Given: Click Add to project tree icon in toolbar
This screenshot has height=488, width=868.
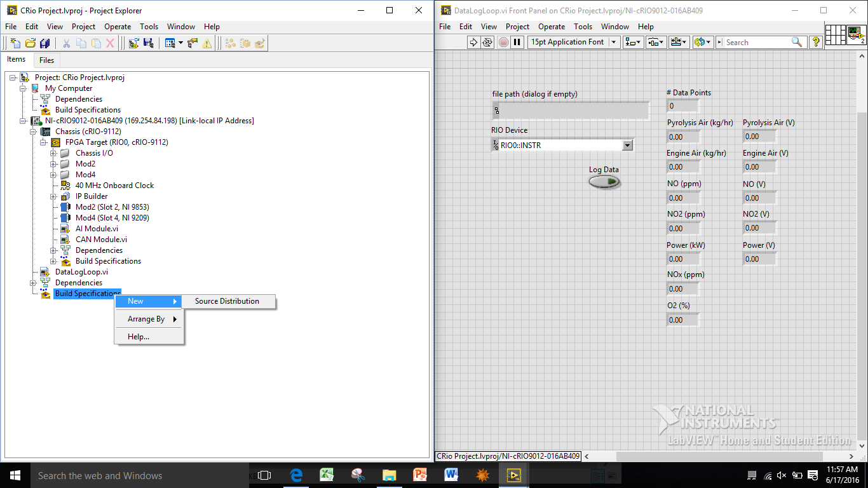Looking at the screenshot, I should click(133, 43).
